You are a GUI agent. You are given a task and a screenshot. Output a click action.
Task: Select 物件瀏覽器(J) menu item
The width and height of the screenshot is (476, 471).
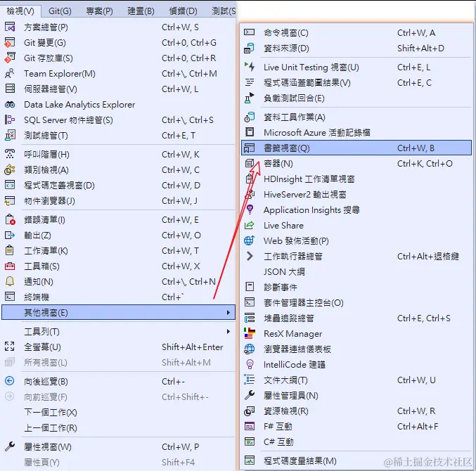(118, 200)
